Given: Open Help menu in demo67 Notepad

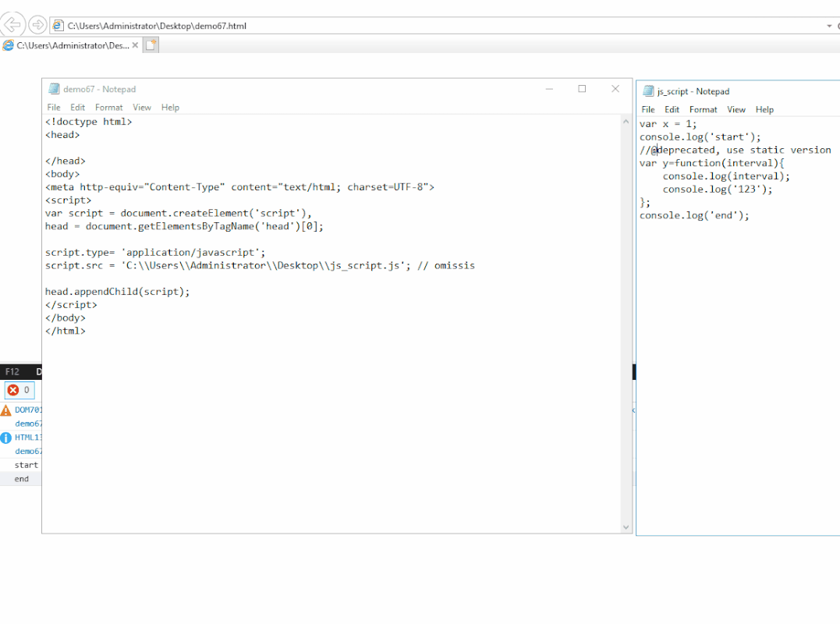Looking at the screenshot, I should 170,108.
